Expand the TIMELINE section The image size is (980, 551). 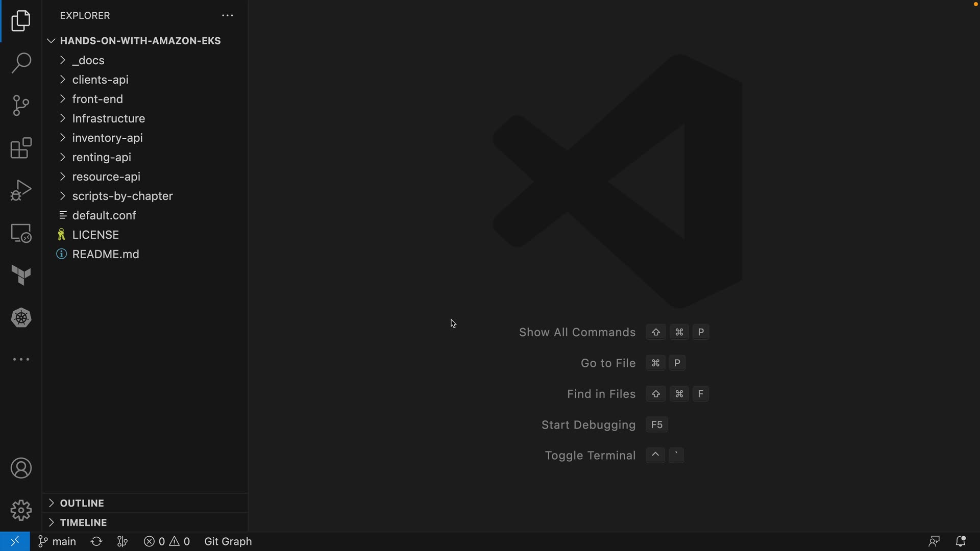tap(83, 522)
